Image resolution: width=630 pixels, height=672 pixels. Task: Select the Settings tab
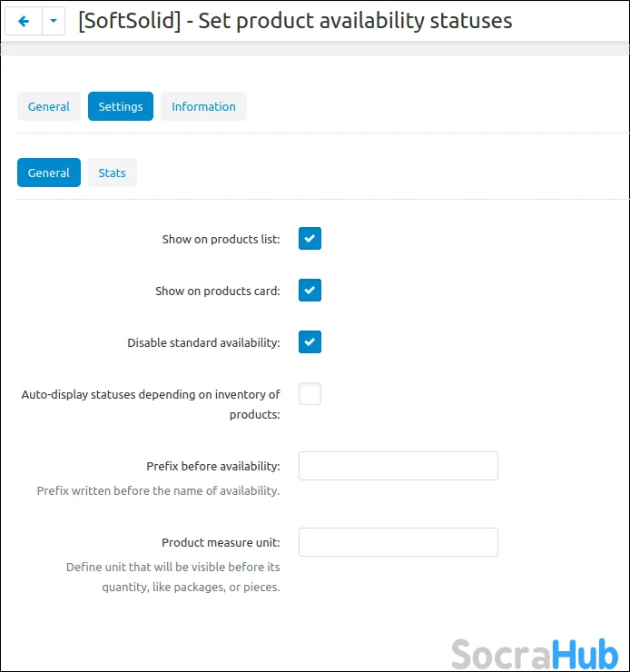pyautogui.click(x=121, y=106)
